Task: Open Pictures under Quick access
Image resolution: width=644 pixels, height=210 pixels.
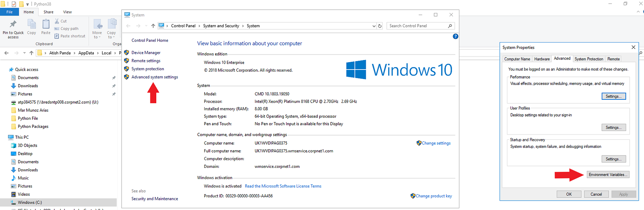Action: click(25, 94)
